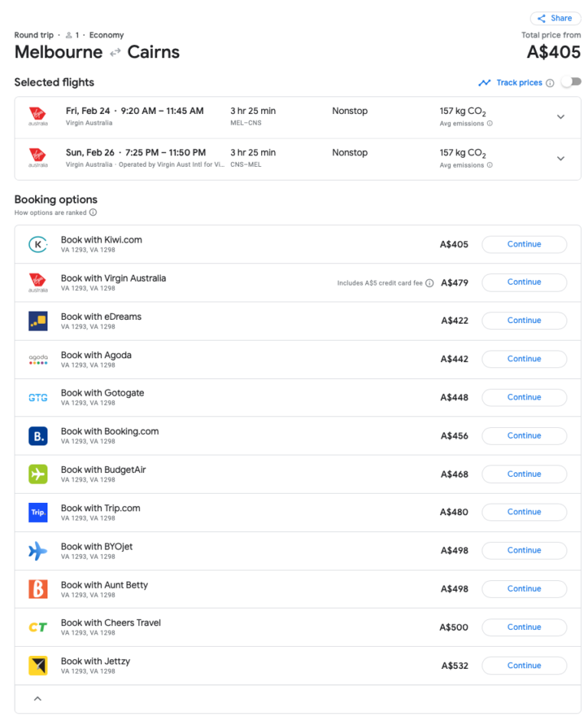Expand the Sunday Feb 26 flight details
This screenshot has height=721, width=588.
(x=560, y=158)
